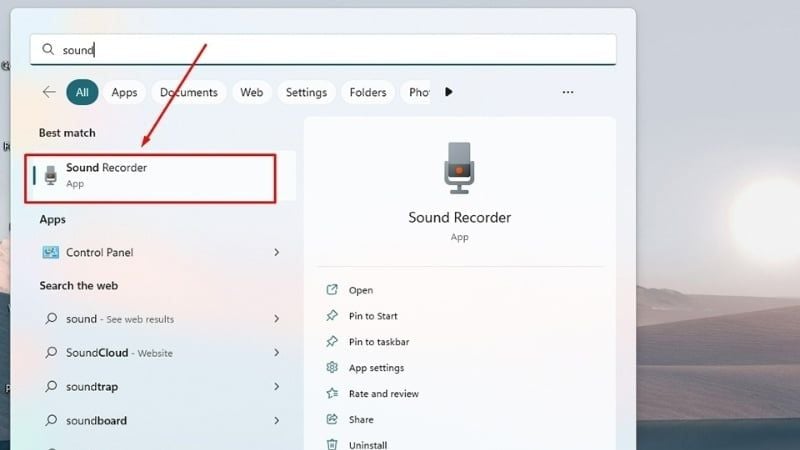This screenshot has height=450, width=800.
Task: Open App settings for Sound Recorder
Action: pyautogui.click(x=377, y=368)
